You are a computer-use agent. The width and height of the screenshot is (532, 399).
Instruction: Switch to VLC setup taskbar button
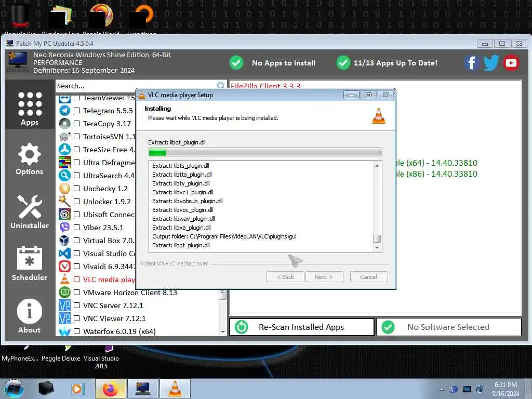click(175, 389)
